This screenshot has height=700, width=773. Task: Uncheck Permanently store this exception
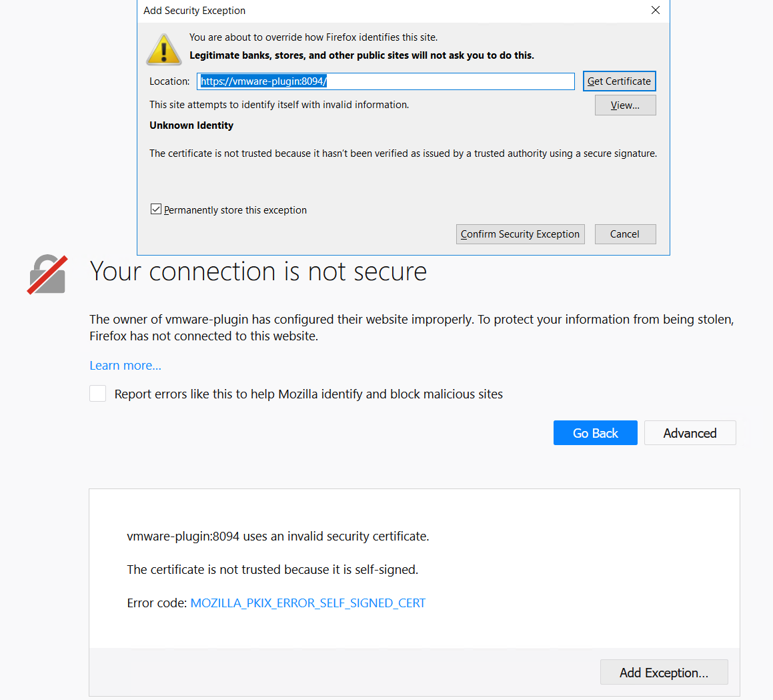[156, 210]
